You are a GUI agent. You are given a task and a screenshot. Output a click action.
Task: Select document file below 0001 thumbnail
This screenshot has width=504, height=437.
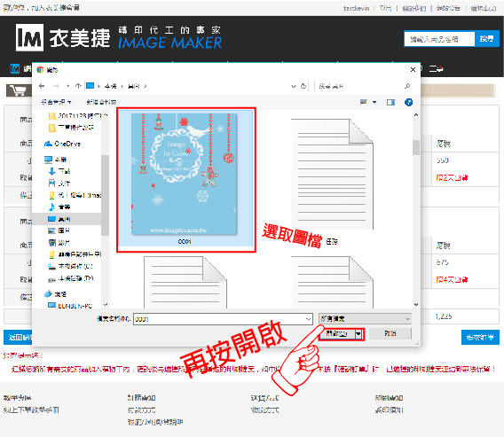(185, 282)
